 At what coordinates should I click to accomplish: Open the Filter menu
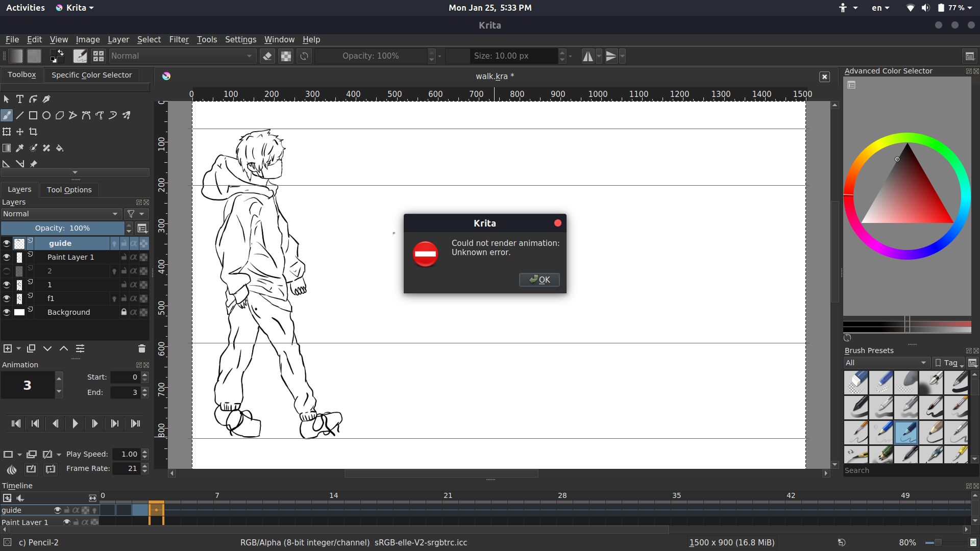pos(179,39)
